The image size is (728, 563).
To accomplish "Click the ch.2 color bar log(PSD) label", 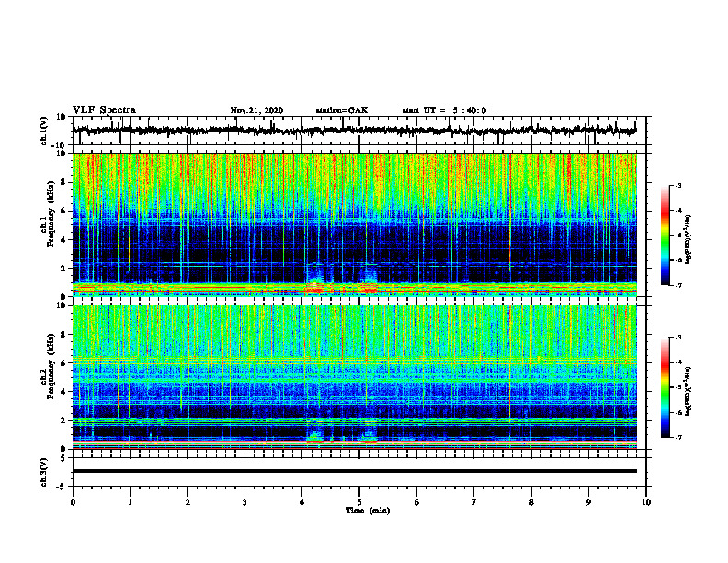I will point(688,391).
